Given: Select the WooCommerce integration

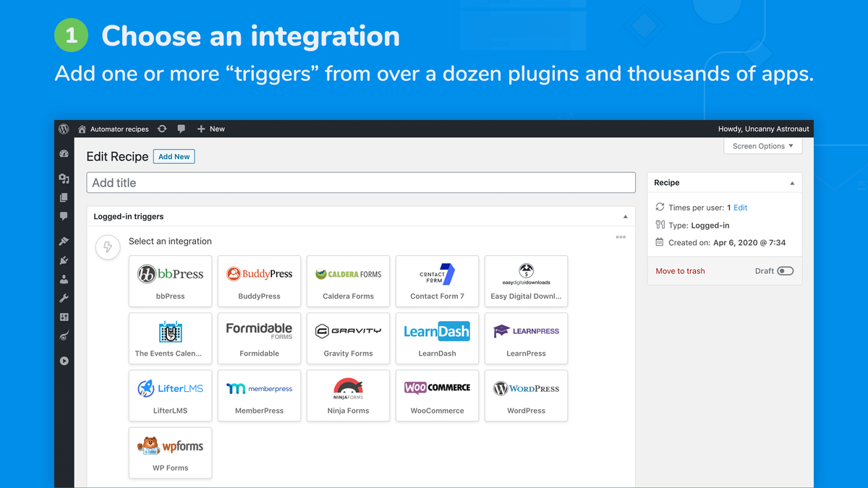Looking at the screenshot, I should click(x=437, y=395).
